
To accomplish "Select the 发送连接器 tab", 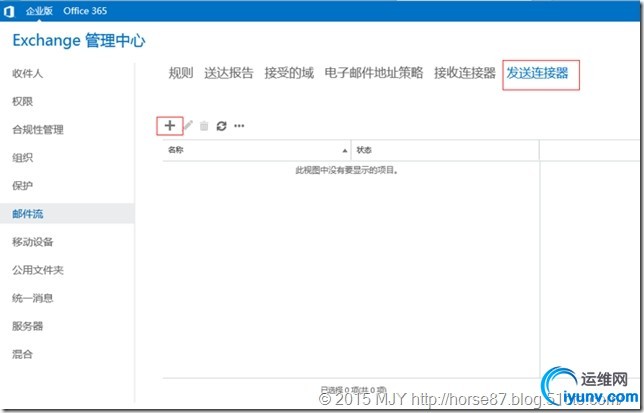I will [x=537, y=73].
